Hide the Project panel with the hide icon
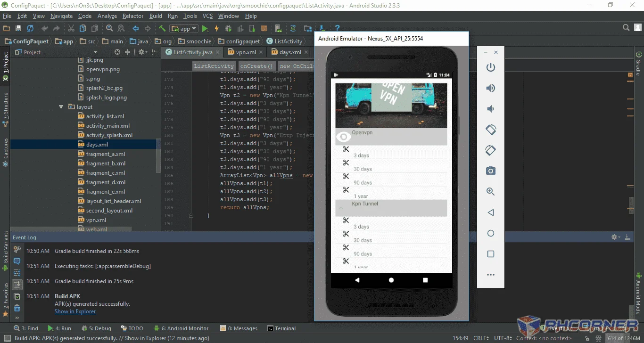This screenshot has width=644, height=343. [155, 52]
